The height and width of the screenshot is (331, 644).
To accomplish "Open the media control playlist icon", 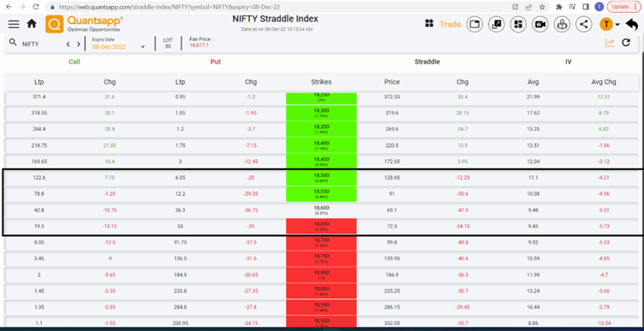I will coord(572,7).
